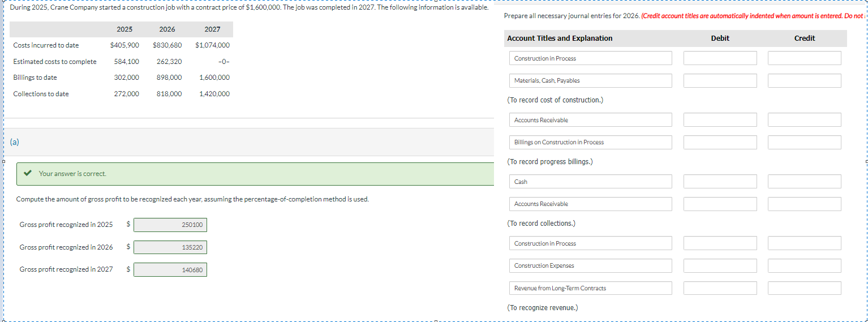The image size is (868, 322).
Task: Click the Cash account title field
Action: tap(590, 182)
